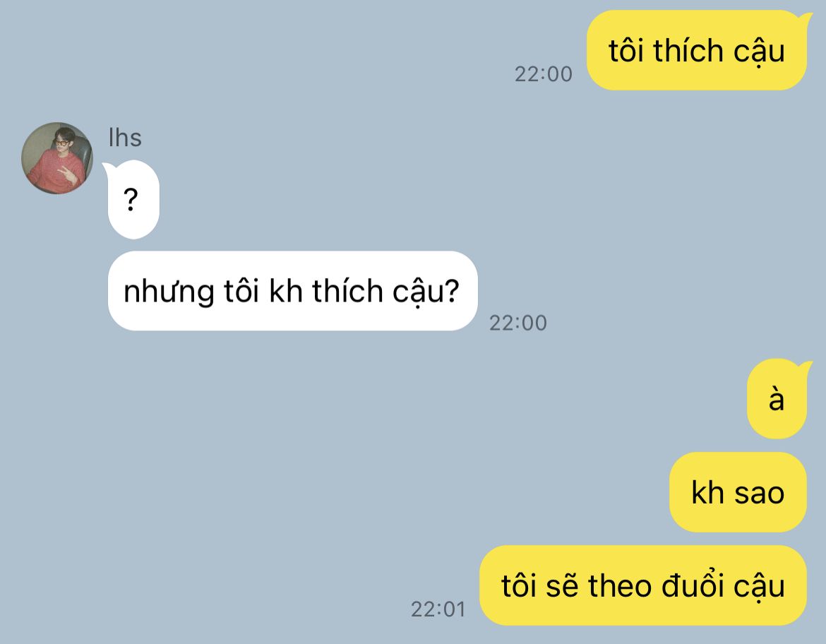This screenshot has height=644, width=826.
Task: Click the word 'đuổi' in the last message
Action: (693, 584)
